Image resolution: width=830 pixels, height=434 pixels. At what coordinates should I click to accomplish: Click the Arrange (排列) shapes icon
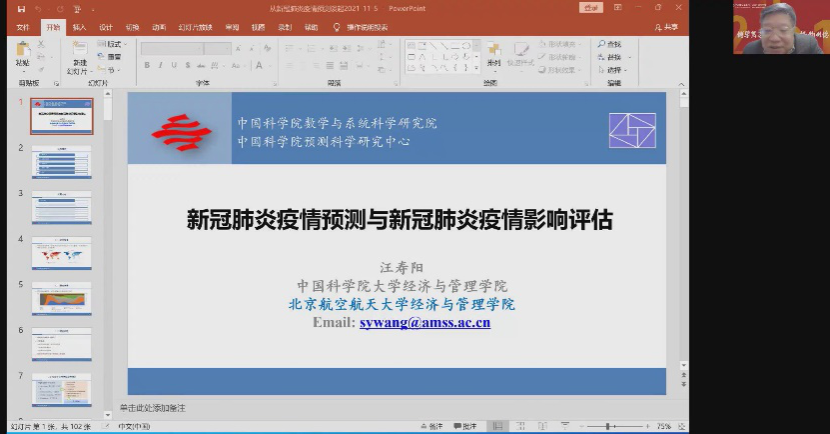point(493,52)
